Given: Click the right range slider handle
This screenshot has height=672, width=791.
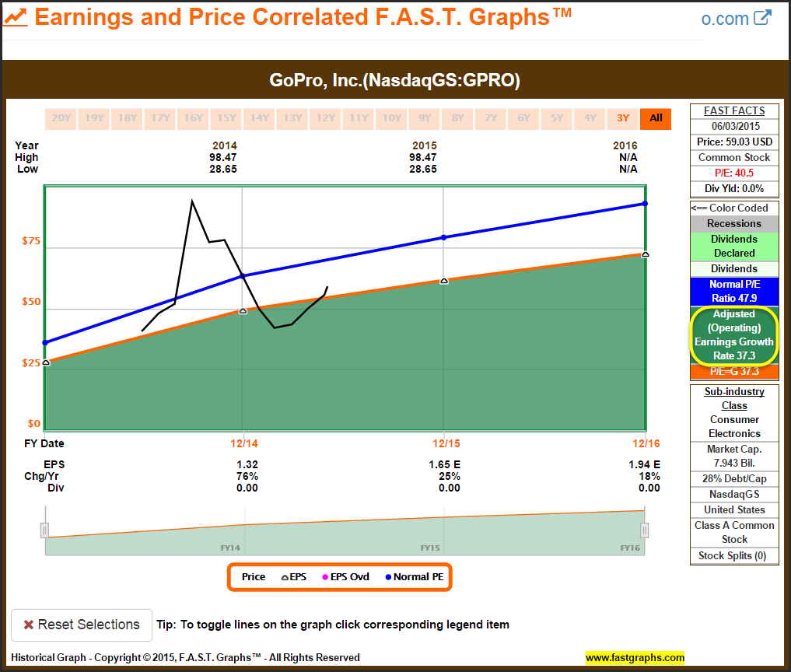Looking at the screenshot, I should click(645, 530).
